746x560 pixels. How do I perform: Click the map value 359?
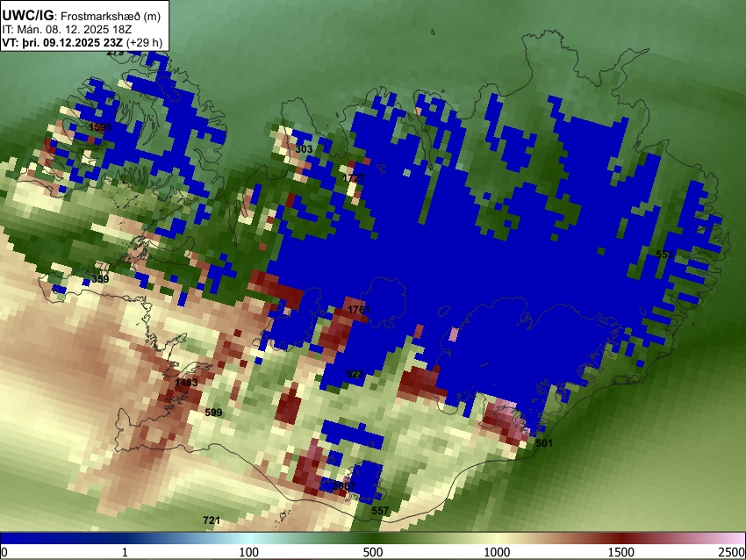tap(100, 279)
